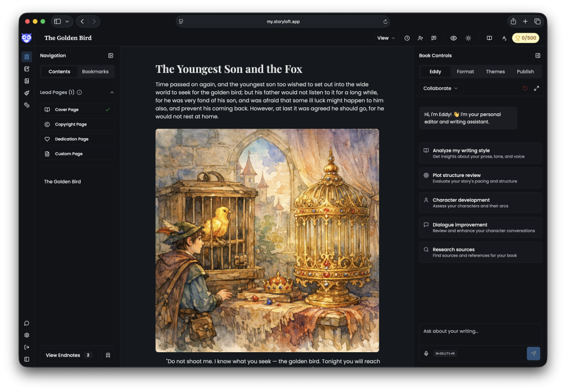Click the StoryLoft owl logo
The image size is (566, 392).
pos(27,38)
